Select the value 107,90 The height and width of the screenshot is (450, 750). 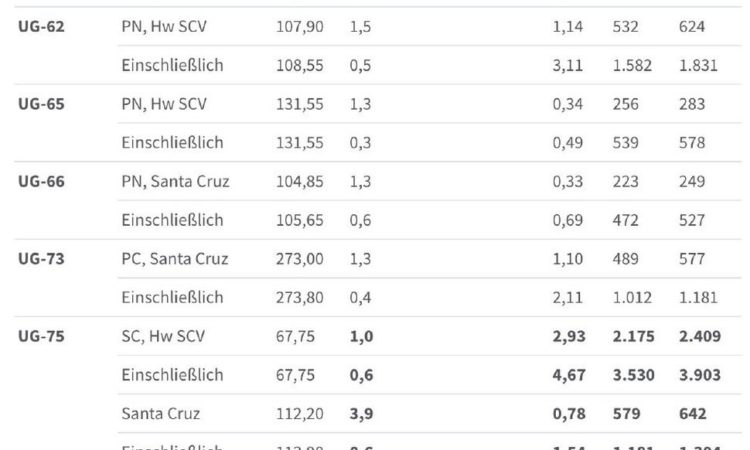(300, 27)
